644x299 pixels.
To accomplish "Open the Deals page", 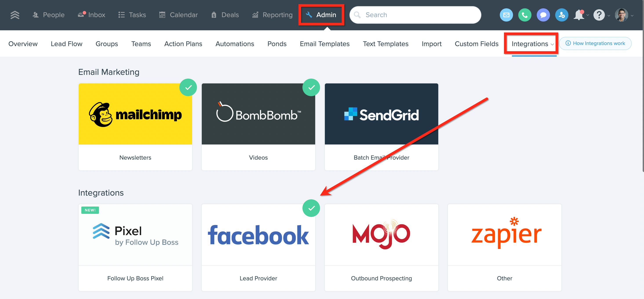I will point(225,15).
